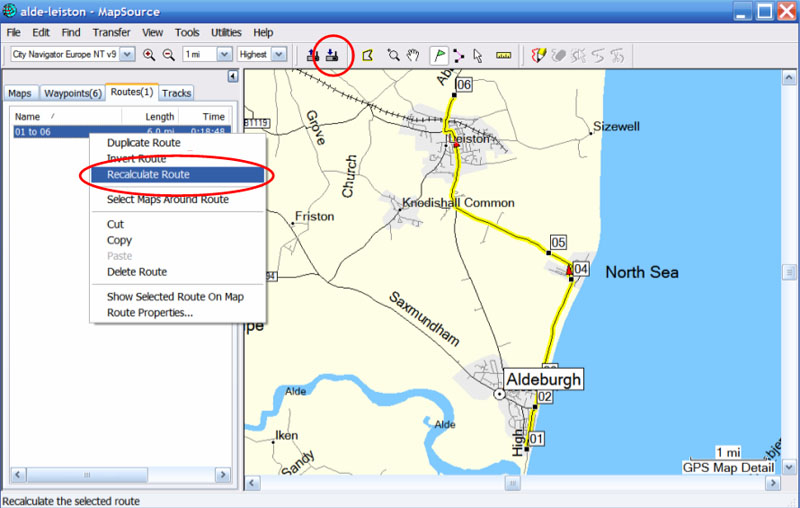Screen dimensions: 800x508
Task: Select the green flag Waypoint tool
Action: 439,55
